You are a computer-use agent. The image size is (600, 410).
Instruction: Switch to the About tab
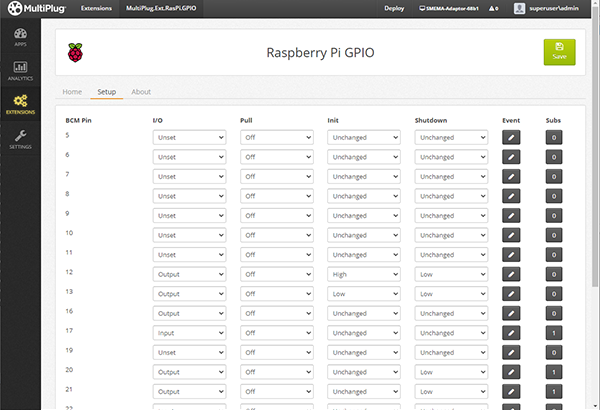pos(141,92)
